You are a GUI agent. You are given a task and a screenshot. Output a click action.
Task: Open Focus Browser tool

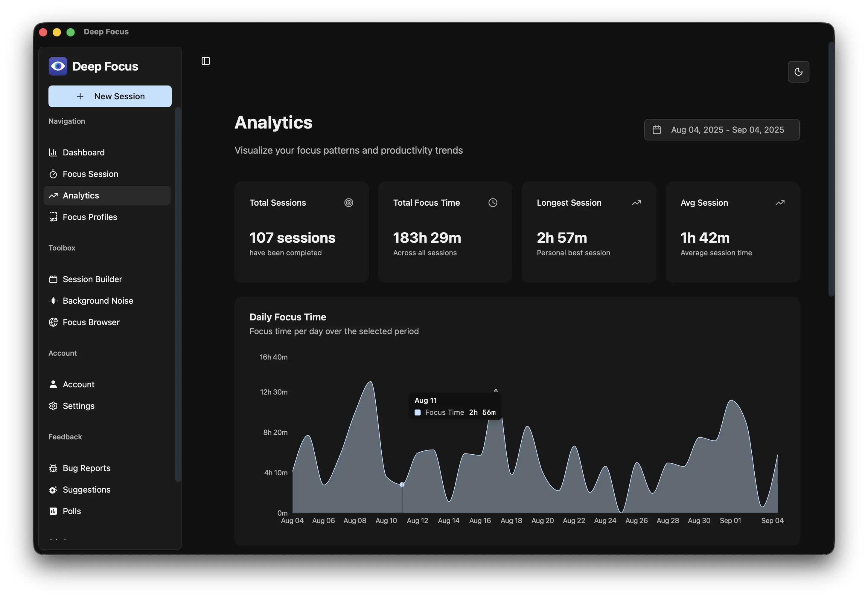point(107,322)
